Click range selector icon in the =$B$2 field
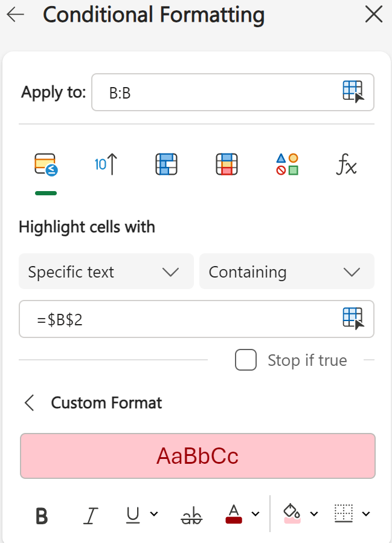Image resolution: width=392 pixels, height=543 pixels. click(353, 319)
